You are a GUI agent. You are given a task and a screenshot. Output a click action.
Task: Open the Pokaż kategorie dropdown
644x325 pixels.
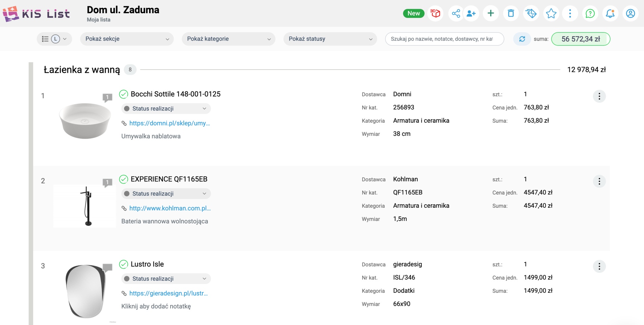[228, 39]
